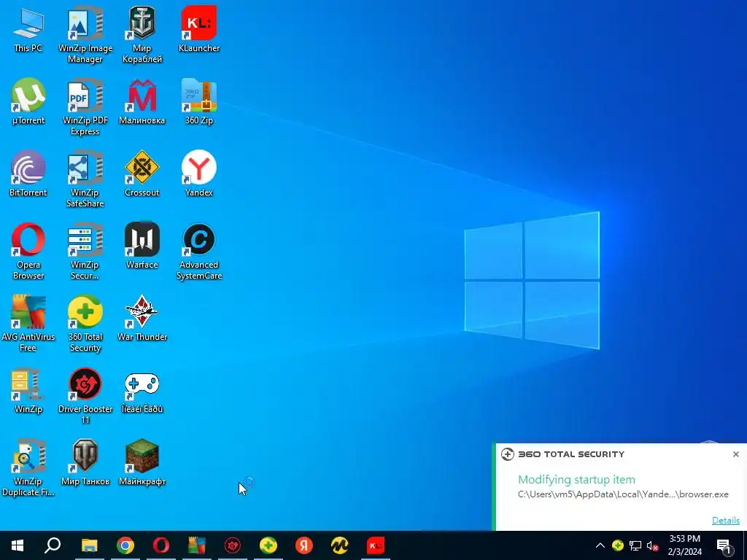Image resolution: width=747 pixels, height=560 pixels.
Task: Launch Google Chrome from taskbar
Action: [125, 545]
